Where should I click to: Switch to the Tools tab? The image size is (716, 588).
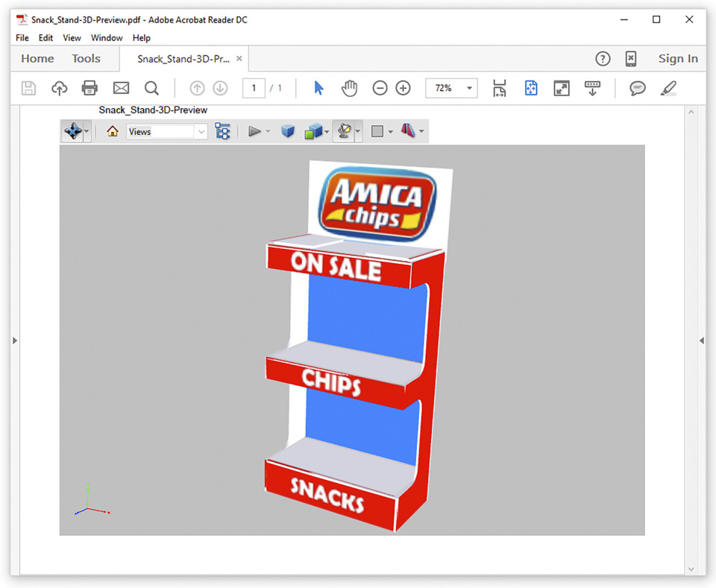pos(86,59)
